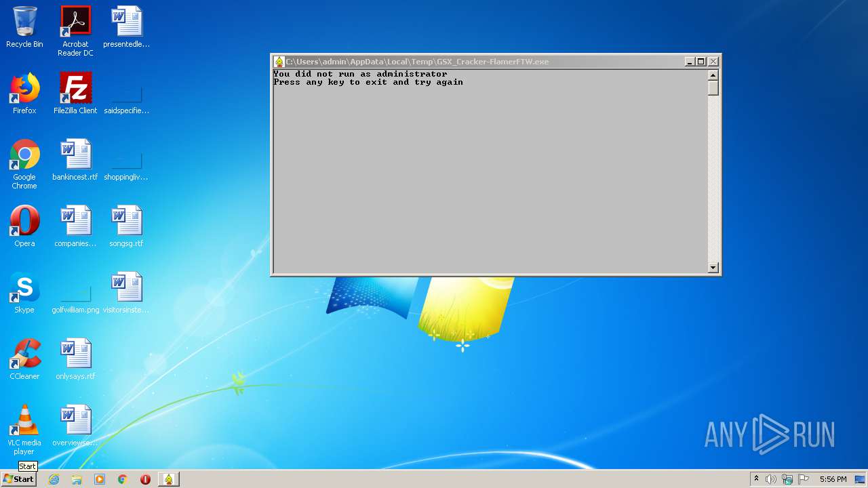Viewport: 868px width, 488px height.
Task: Maximize the GSX_Cracker console window
Action: pos(701,62)
